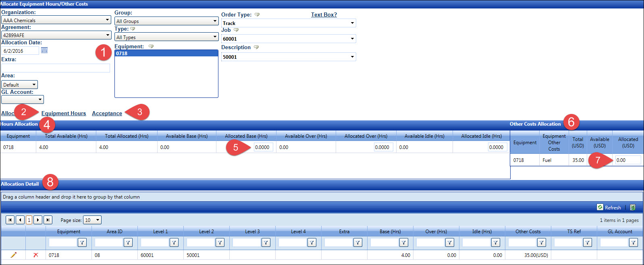
Task: Go to the first page of results
Action: [x=10, y=220]
